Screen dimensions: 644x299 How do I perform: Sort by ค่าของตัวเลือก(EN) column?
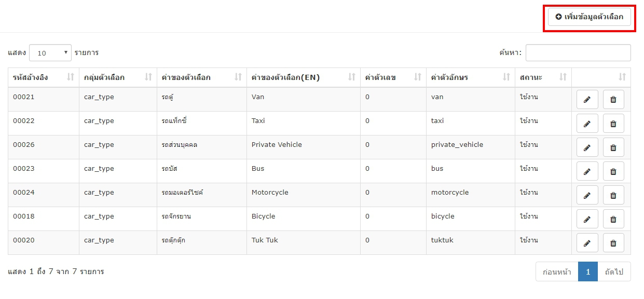point(304,77)
